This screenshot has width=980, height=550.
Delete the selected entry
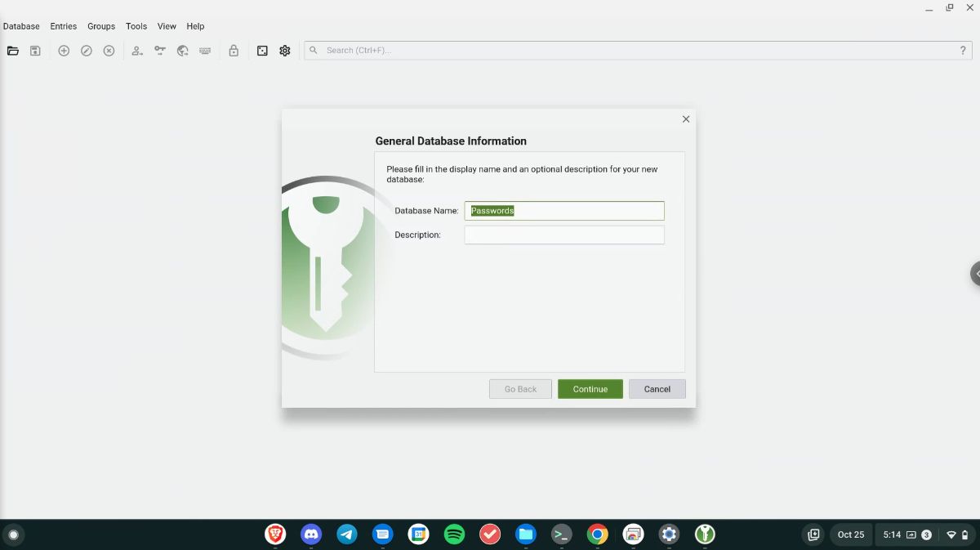pyautogui.click(x=109, y=50)
